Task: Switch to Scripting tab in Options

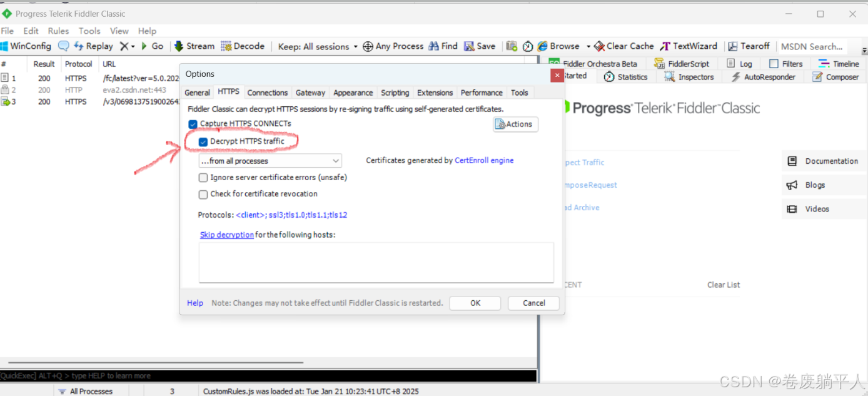Action: 395,93
